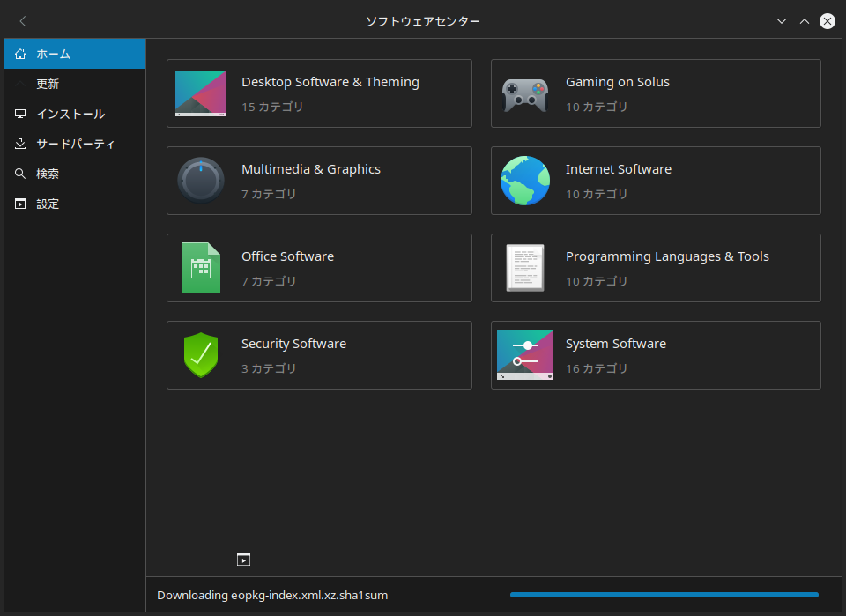The image size is (846, 616).
Task: Open Office Software category
Action: 319,268
